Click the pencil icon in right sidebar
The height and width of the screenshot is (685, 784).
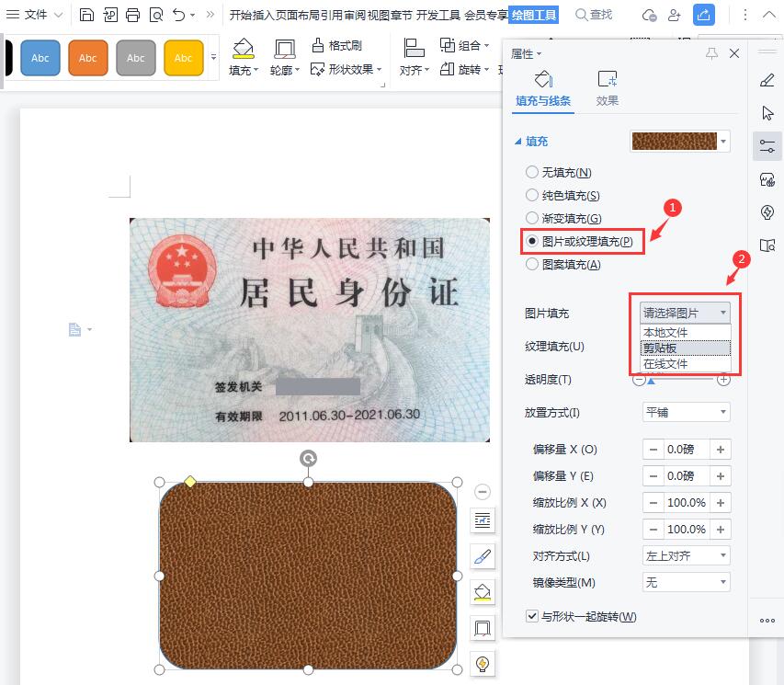tap(767, 80)
